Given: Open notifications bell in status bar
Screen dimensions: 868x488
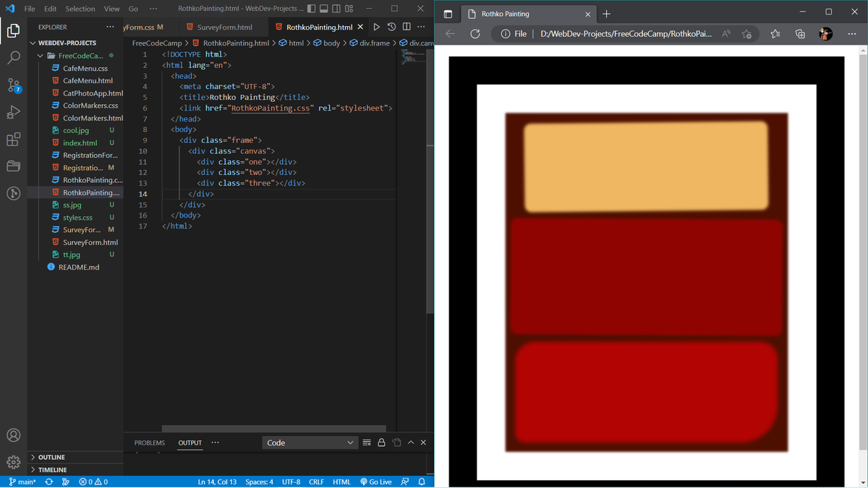Looking at the screenshot, I should 421,481.
